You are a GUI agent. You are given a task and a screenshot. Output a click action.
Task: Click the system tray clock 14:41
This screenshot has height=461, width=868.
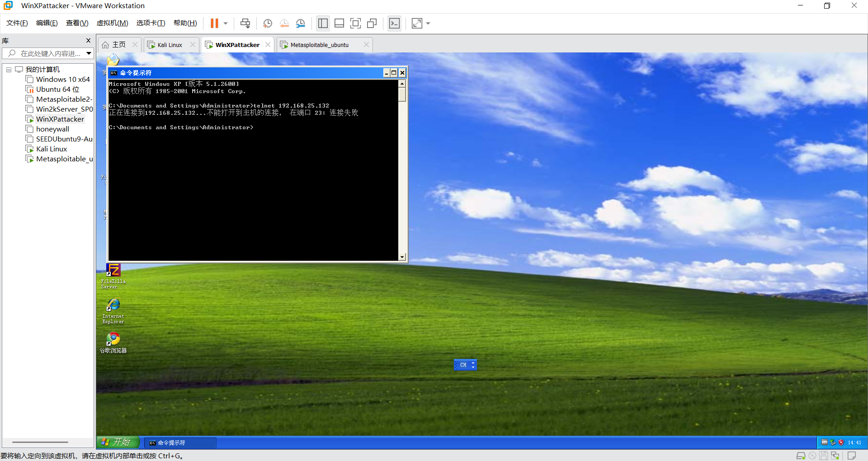click(x=854, y=442)
